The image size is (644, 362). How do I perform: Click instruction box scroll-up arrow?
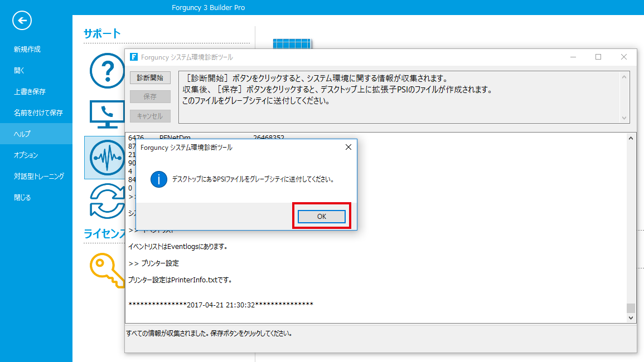[x=624, y=77]
